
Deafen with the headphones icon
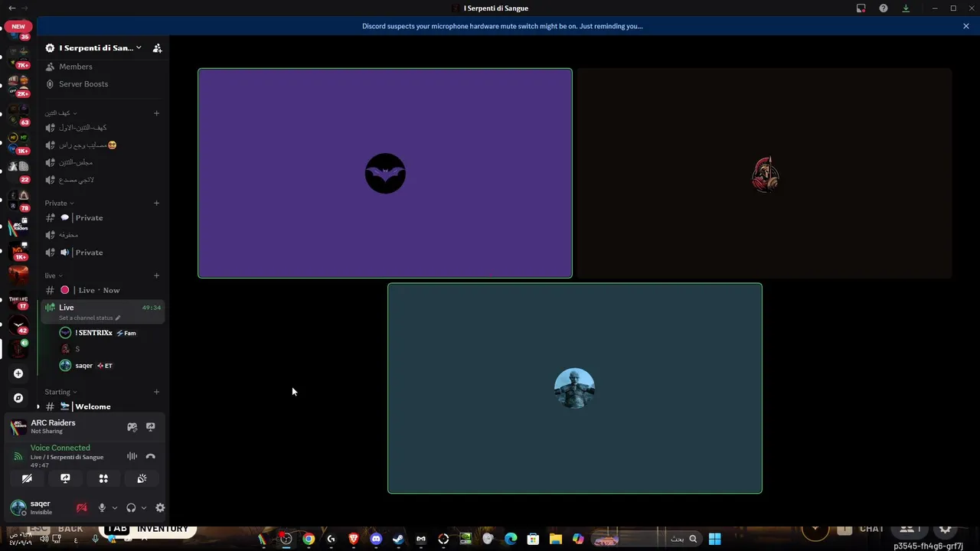[131, 507]
